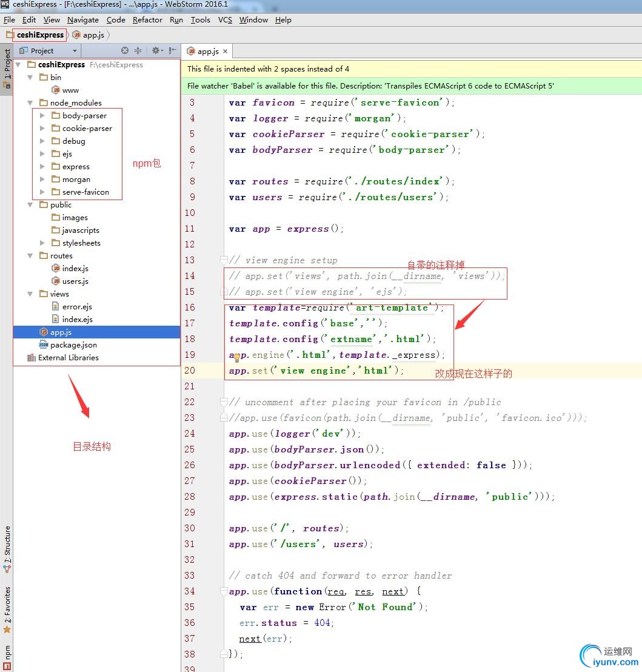Open the Navigate menu
642x672 pixels.
[82, 20]
